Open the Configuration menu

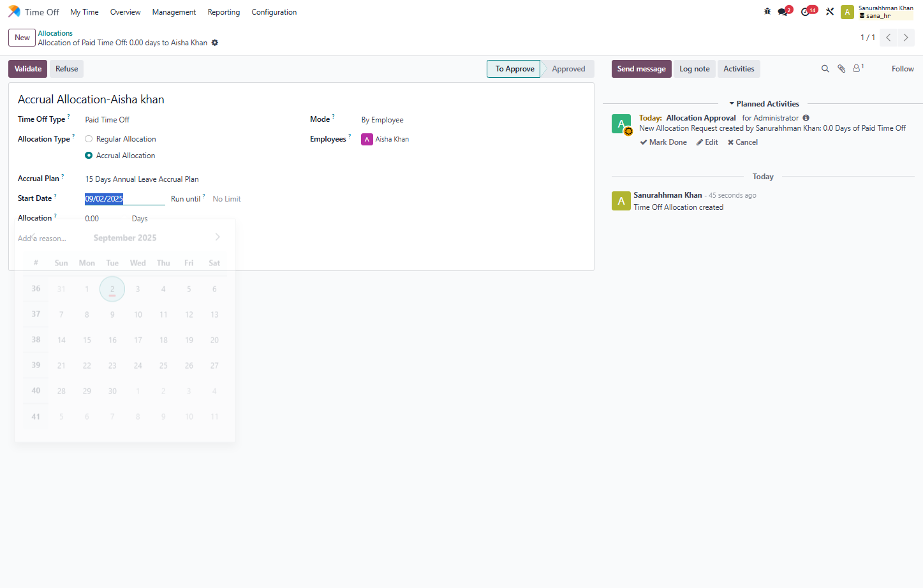pyautogui.click(x=274, y=12)
